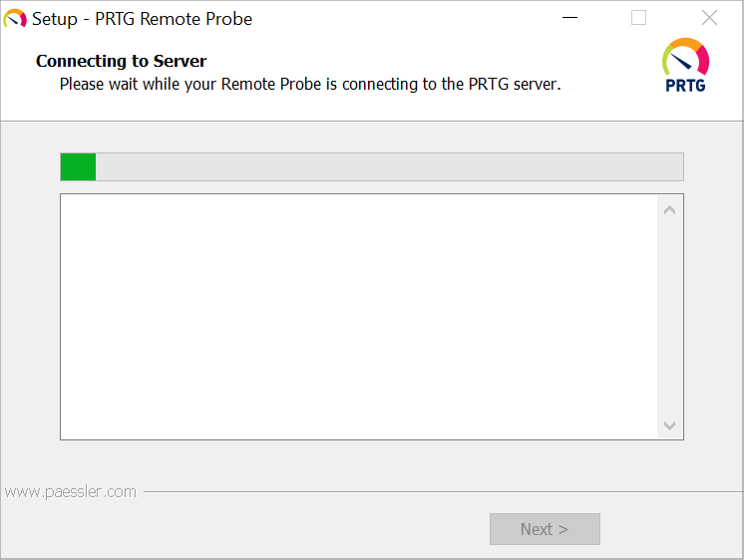Click the "Setup - PRTG Remote Probe" window title
Viewport: 744px width, 560px height.
142,19
